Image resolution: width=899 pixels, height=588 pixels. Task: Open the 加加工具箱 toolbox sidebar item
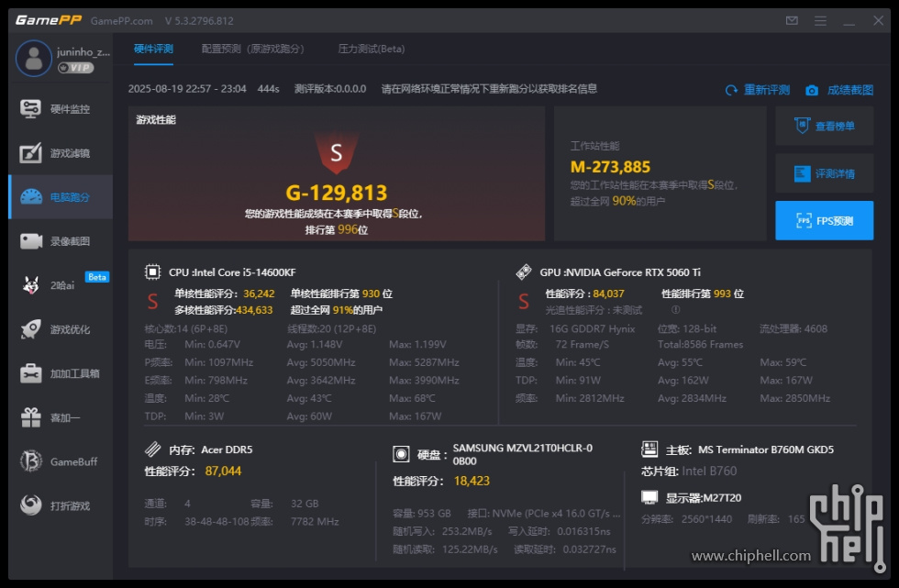[61, 373]
